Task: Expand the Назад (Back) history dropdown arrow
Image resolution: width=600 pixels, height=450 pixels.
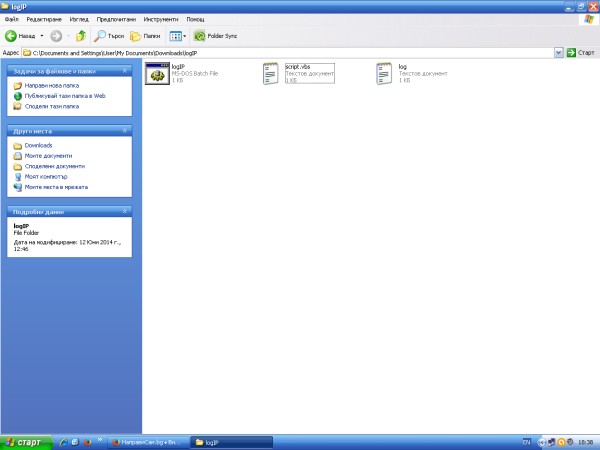Action: click(41, 35)
